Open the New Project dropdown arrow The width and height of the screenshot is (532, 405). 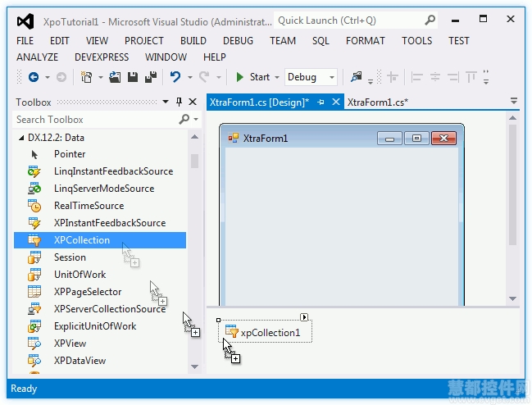[101, 78]
